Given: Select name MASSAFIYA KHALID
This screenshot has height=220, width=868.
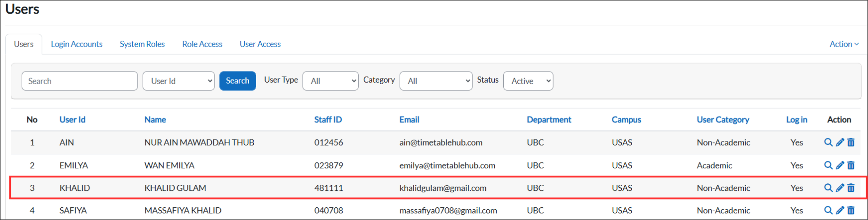Looking at the screenshot, I should (183, 211).
